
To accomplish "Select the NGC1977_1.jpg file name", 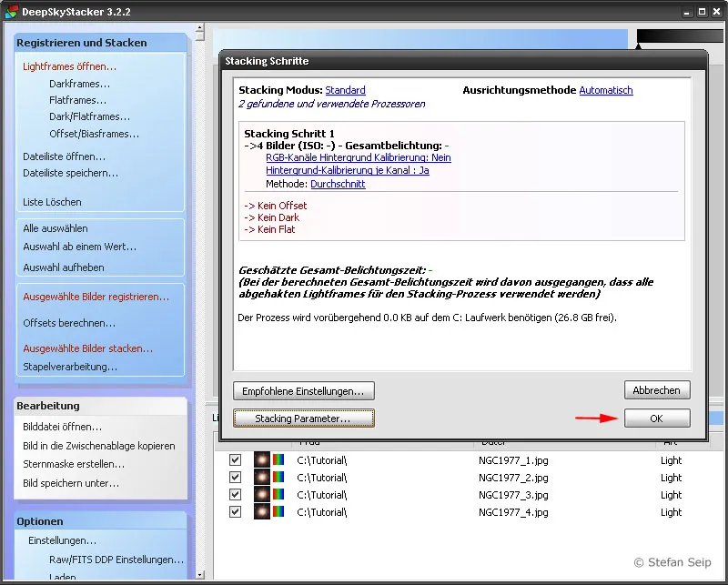I will click(513, 460).
